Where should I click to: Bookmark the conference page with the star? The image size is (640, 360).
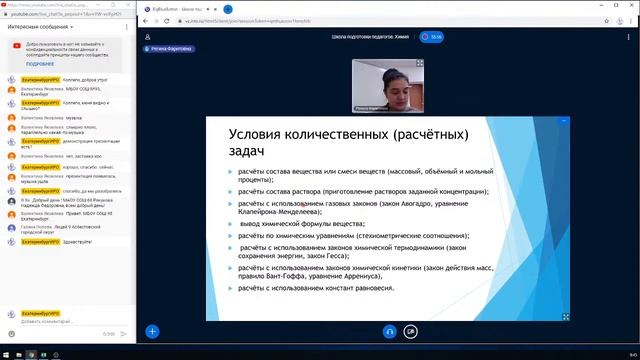607,21
